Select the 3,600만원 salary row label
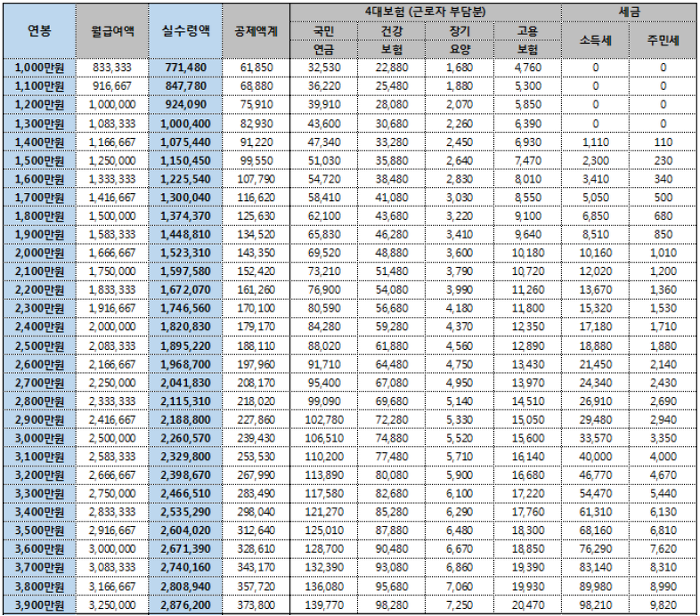Screen dimensions: 700x616 coord(40,549)
